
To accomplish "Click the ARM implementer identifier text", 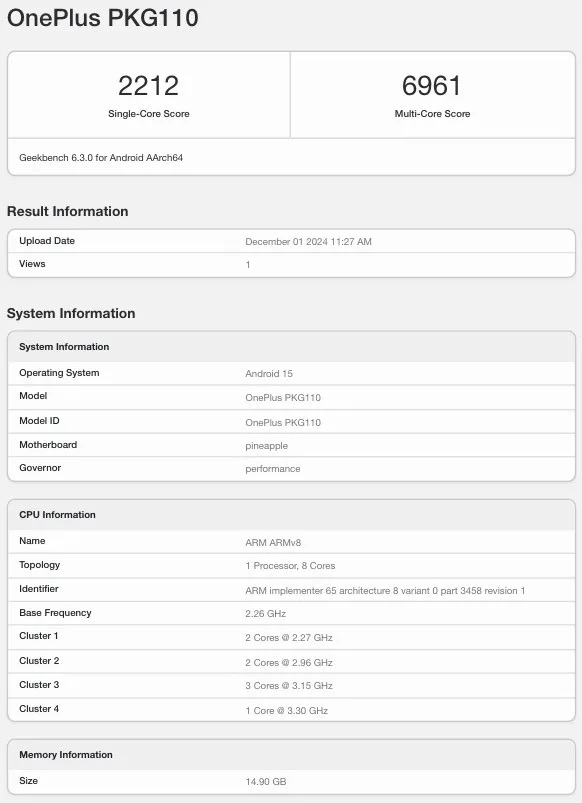I will pos(385,590).
